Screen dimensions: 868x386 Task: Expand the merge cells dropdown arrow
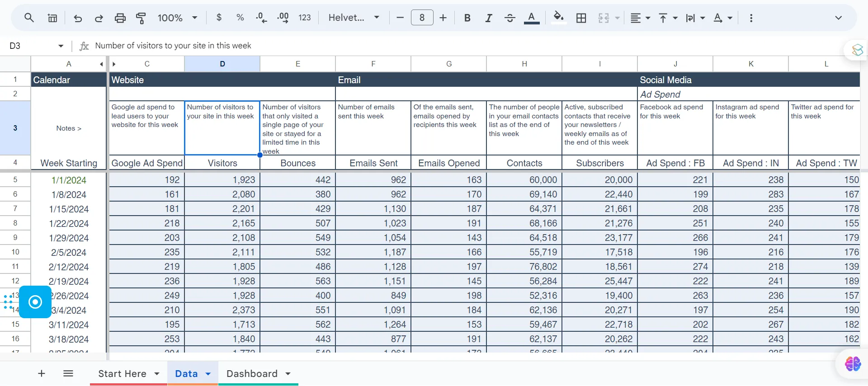point(617,18)
